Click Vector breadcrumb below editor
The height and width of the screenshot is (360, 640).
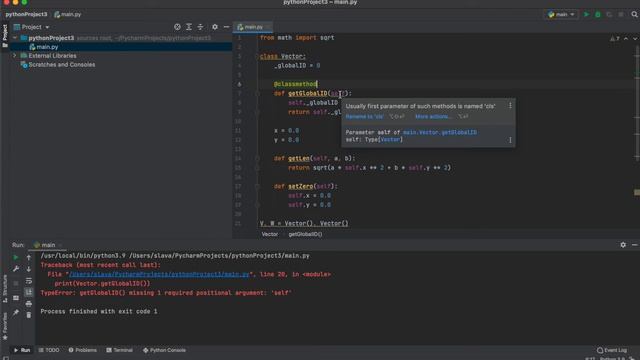(270, 234)
